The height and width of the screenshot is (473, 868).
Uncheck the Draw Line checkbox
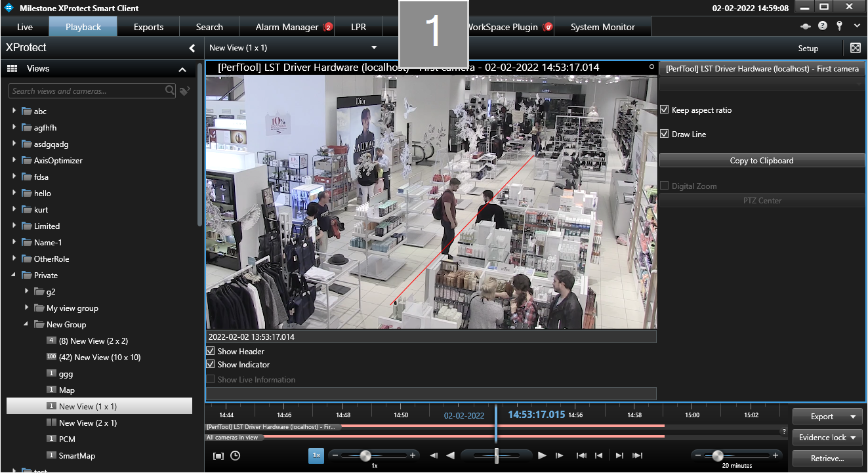[665, 134]
